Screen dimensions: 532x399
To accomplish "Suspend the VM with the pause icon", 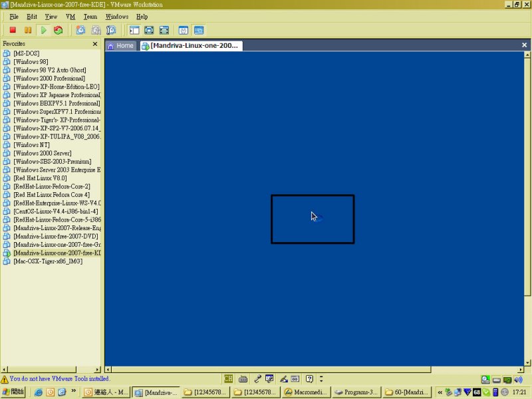I will (28, 30).
